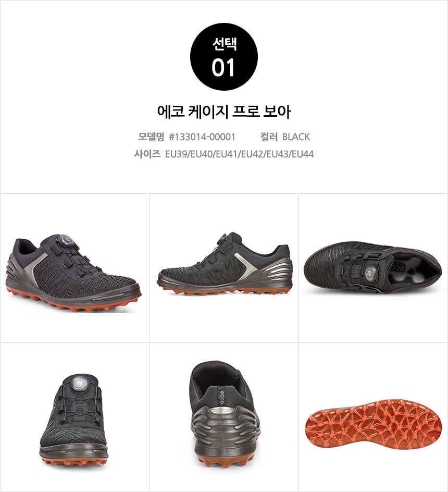Open the front view shoe photo

[x=74, y=420]
